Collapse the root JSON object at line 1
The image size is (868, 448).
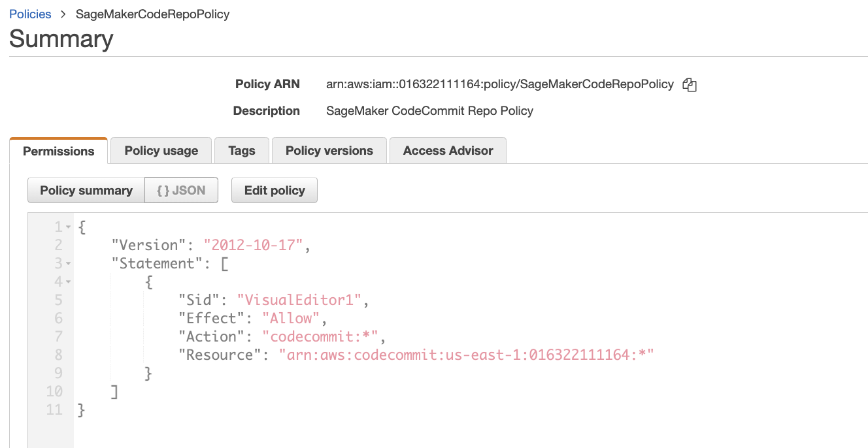click(68, 227)
